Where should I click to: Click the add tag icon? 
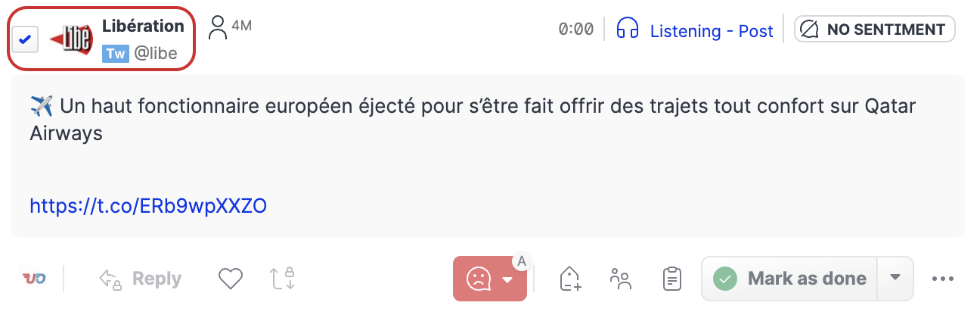click(x=570, y=279)
